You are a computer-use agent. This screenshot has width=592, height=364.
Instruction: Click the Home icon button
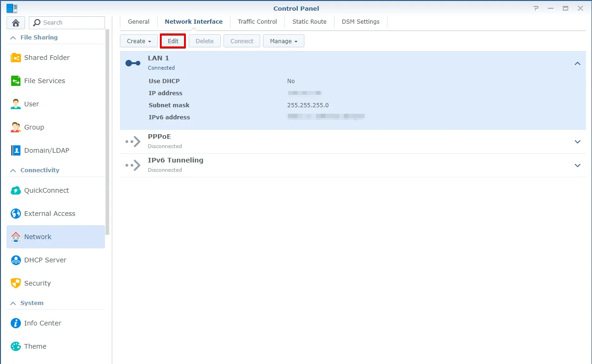click(x=16, y=23)
